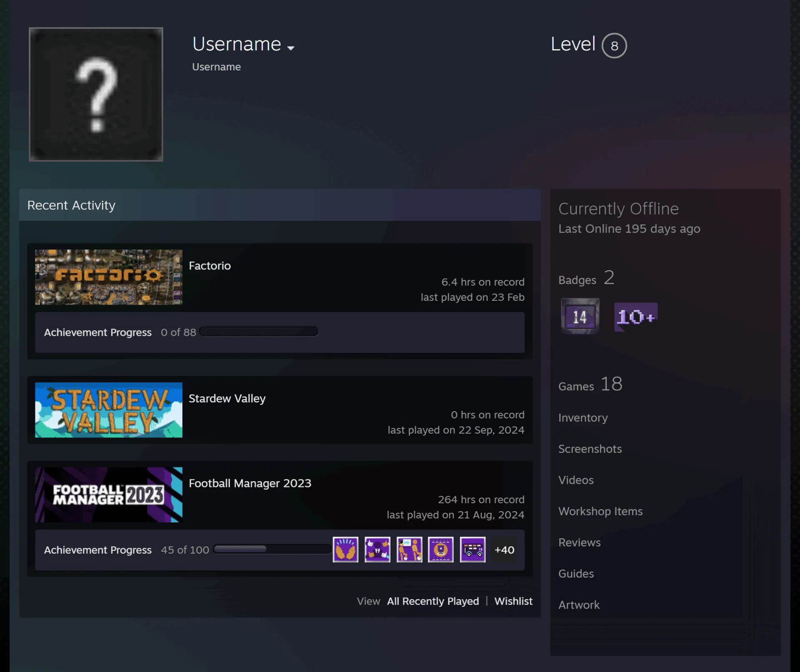The image size is (800, 672).
Task: Click "45 of 100" achievement count
Action: pyautogui.click(x=185, y=550)
